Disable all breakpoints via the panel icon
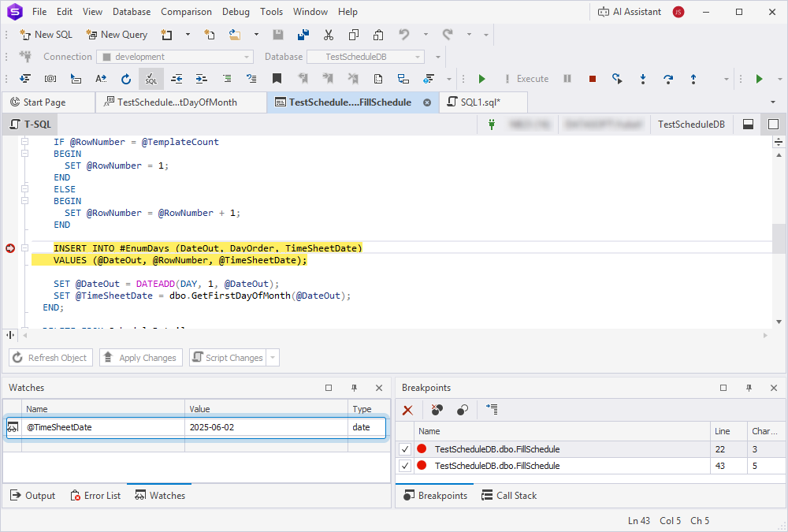The height and width of the screenshot is (532, 788). pos(462,410)
